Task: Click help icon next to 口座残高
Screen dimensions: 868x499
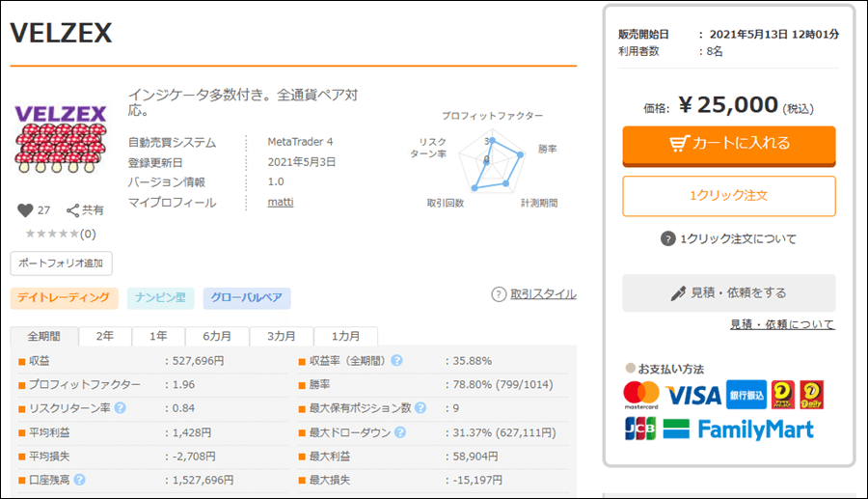Action: click(x=79, y=479)
